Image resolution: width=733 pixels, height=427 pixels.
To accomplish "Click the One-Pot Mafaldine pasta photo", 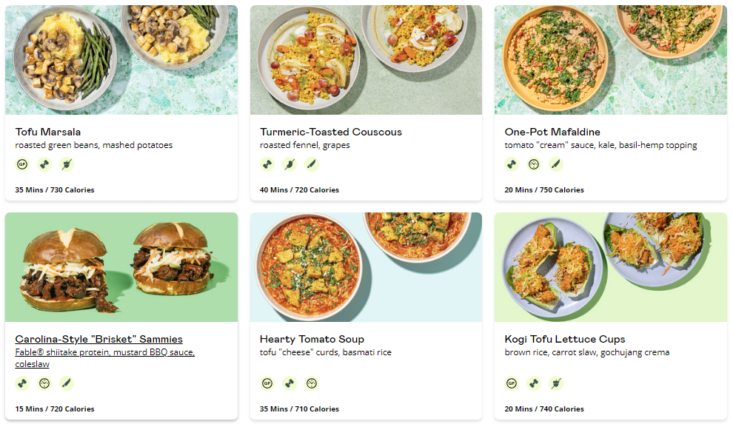I will (x=610, y=59).
